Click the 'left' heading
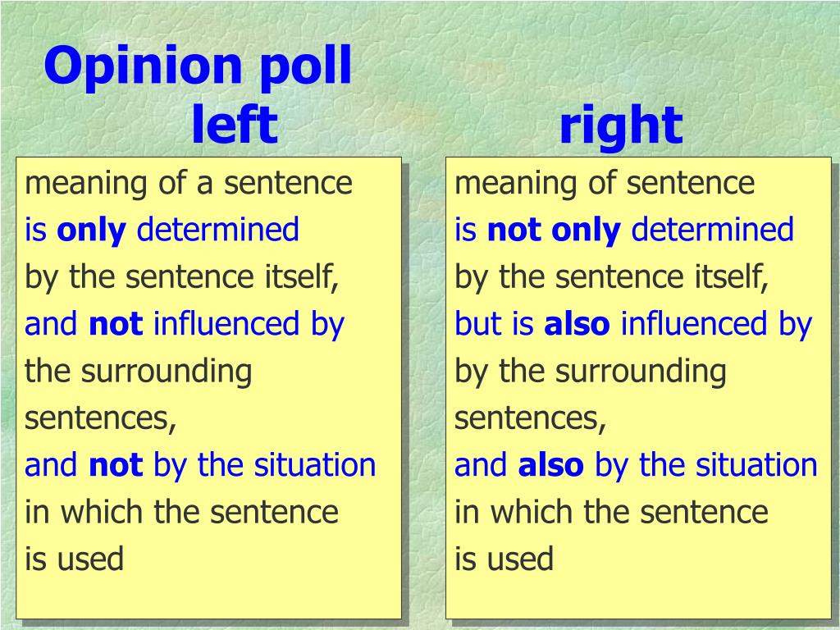Viewport: 840px width, 630px height. pos(234,125)
